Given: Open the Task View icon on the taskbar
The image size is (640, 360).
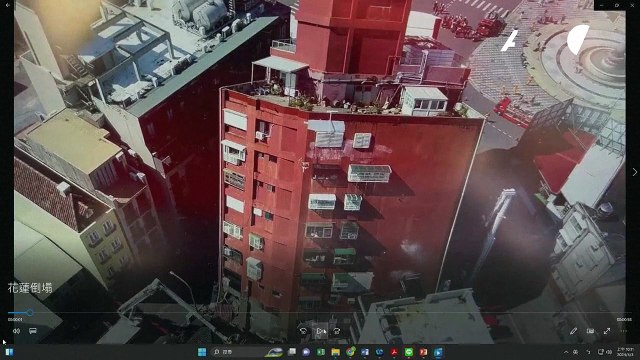Looking at the screenshot, I should click(x=292, y=352).
